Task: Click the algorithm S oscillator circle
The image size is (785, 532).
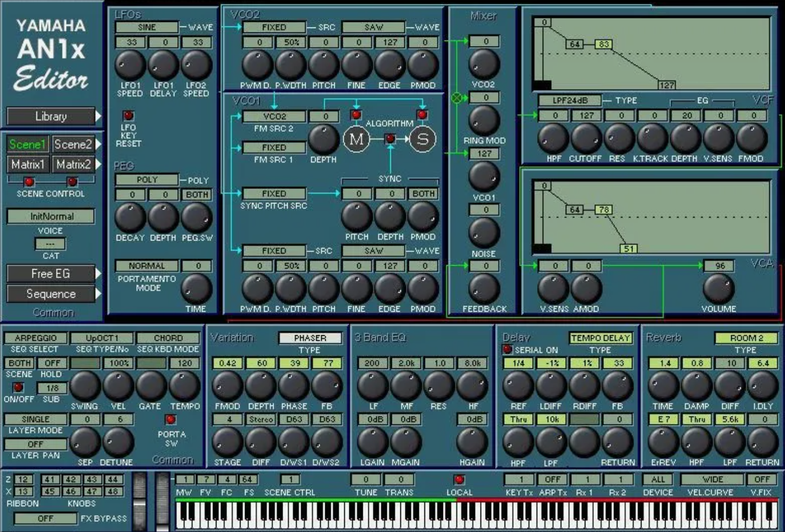Action: point(422,139)
